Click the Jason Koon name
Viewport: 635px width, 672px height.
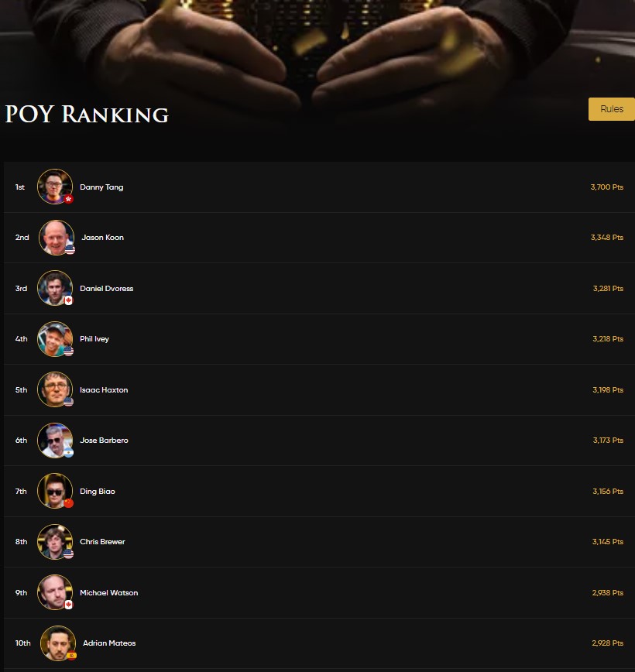(x=103, y=238)
